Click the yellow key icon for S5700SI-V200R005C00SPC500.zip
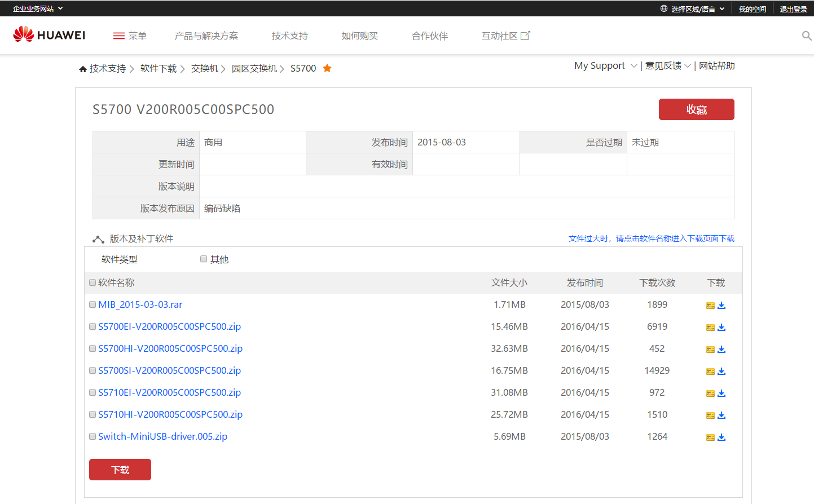 (710, 372)
